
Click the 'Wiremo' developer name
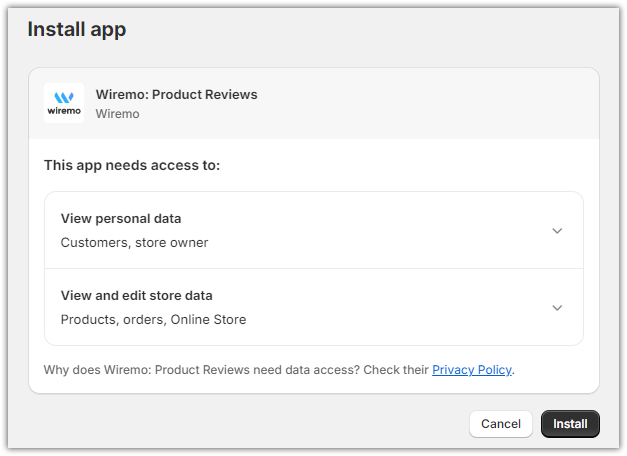(x=117, y=114)
